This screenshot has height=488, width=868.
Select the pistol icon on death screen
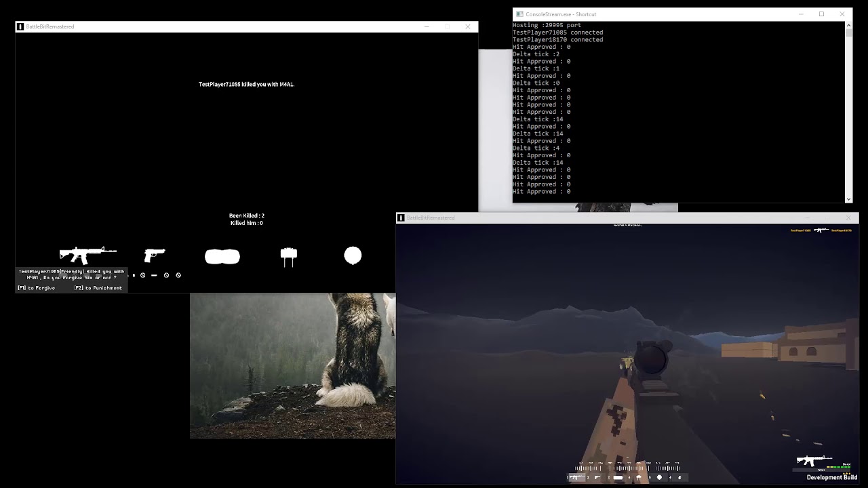tap(155, 255)
